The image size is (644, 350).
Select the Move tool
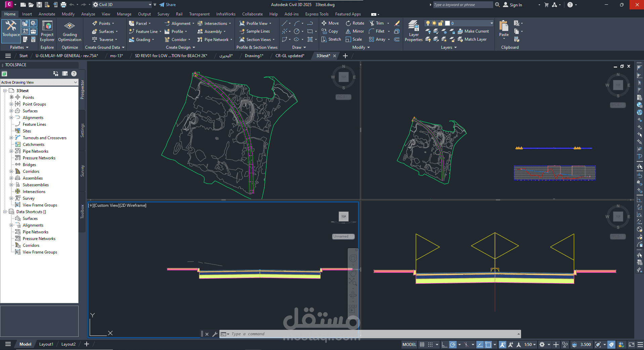(330, 23)
